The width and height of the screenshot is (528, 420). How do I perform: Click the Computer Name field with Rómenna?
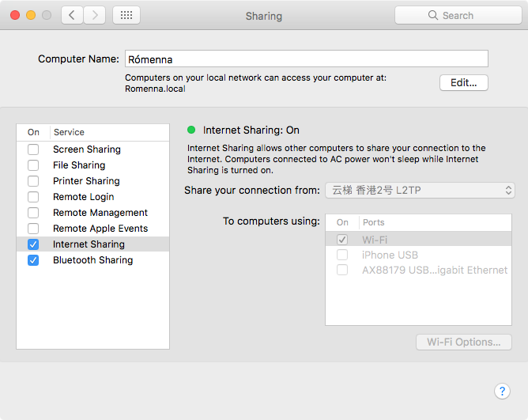pyautogui.click(x=307, y=59)
